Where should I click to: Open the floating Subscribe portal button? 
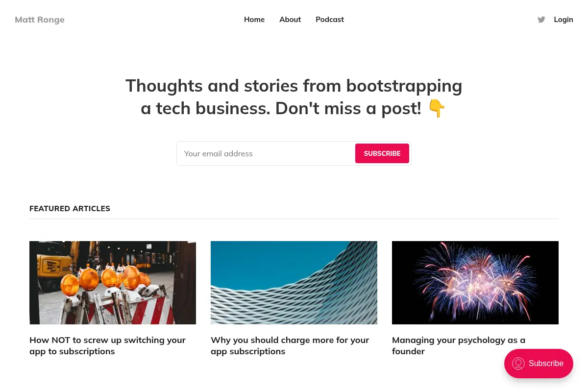[539, 364]
